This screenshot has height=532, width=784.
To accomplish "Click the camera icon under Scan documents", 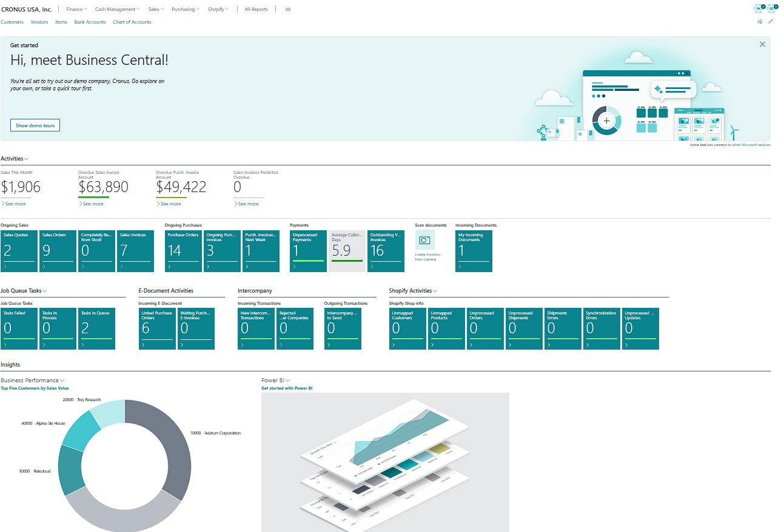I will pyautogui.click(x=424, y=240).
